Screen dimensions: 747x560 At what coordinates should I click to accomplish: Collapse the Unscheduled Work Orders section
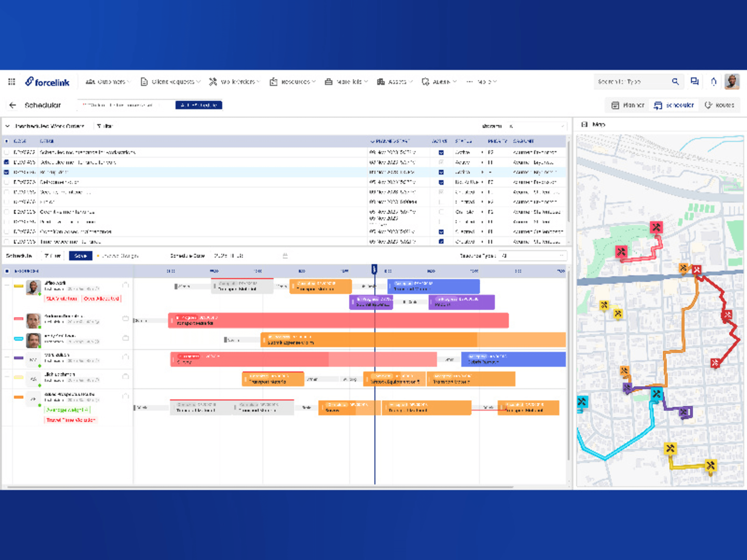[x=7, y=126]
